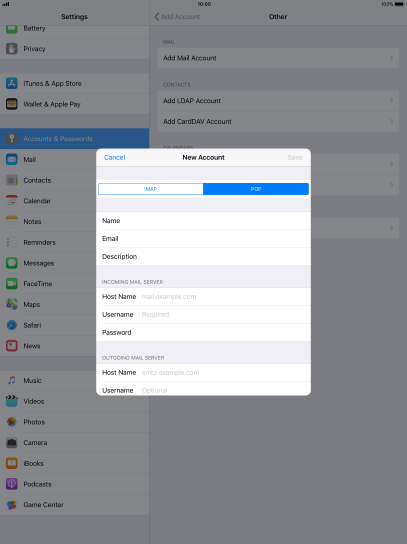Tap the Privacy hand icon
The width and height of the screenshot is (407, 544).
(x=11, y=49)
